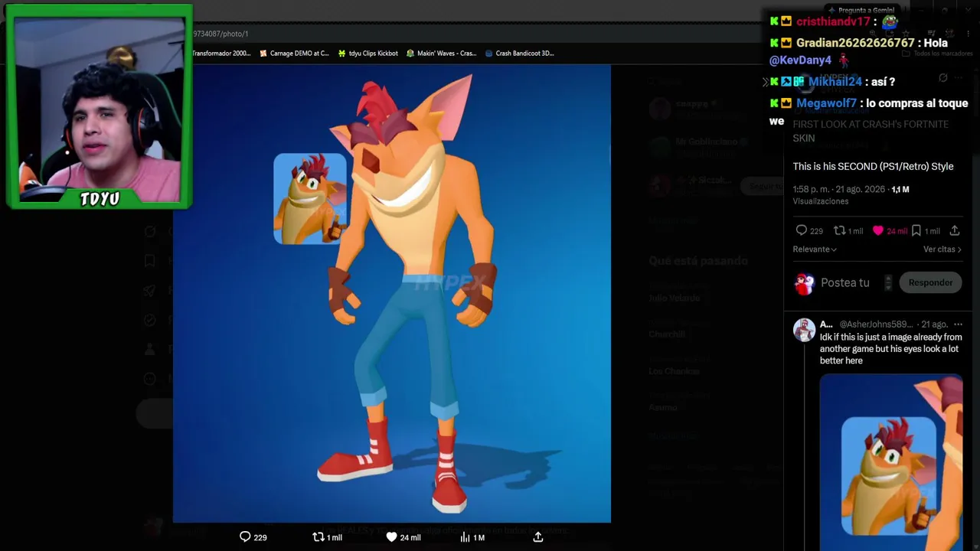Click the @KevDany4 mention in chat
Viewport: 980px width, 551px height.
[800, 60]
